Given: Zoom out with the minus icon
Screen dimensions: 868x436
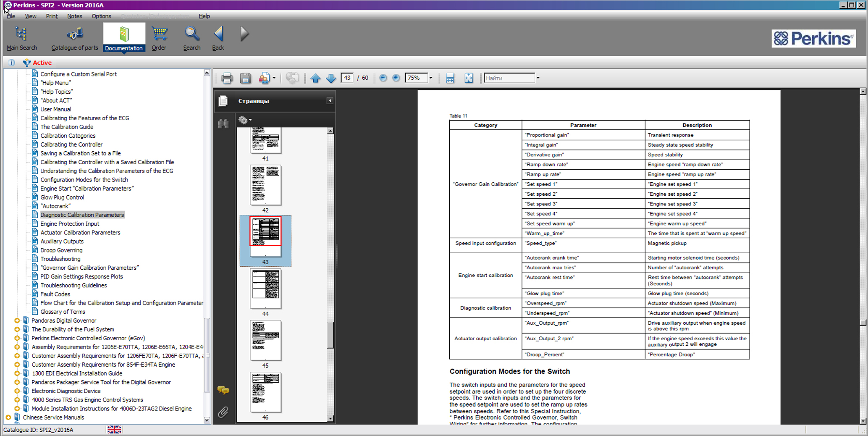Looking at the screenshot, I should pos(383,78).
